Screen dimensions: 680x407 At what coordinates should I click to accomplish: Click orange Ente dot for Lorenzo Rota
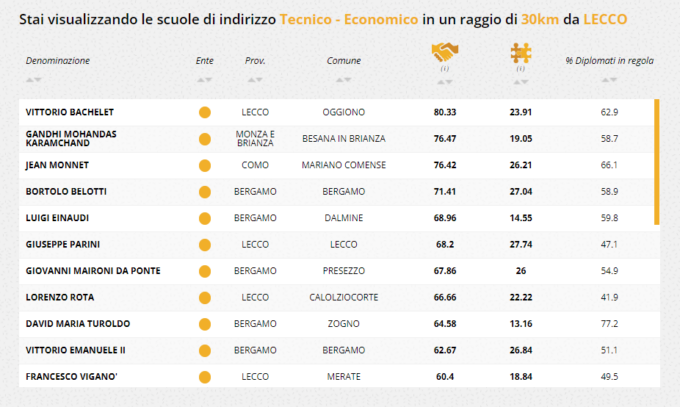(205, 297)
